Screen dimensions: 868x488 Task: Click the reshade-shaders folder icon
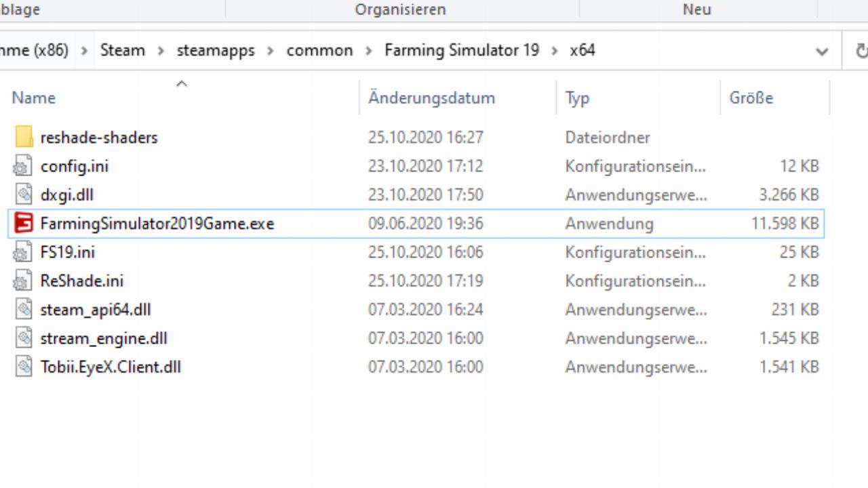[24, 137]
